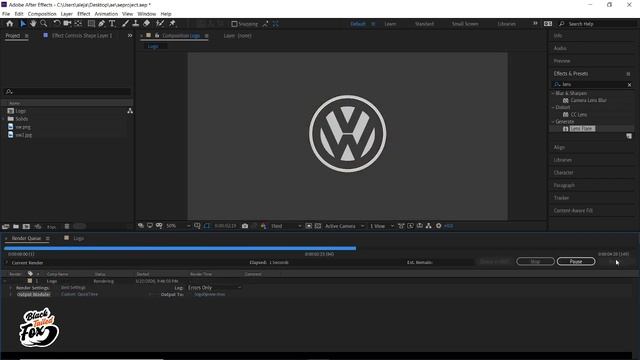Select the Zoom magnifier tool
This screenshot has height=360, width=640.
[x=44, y=24]
